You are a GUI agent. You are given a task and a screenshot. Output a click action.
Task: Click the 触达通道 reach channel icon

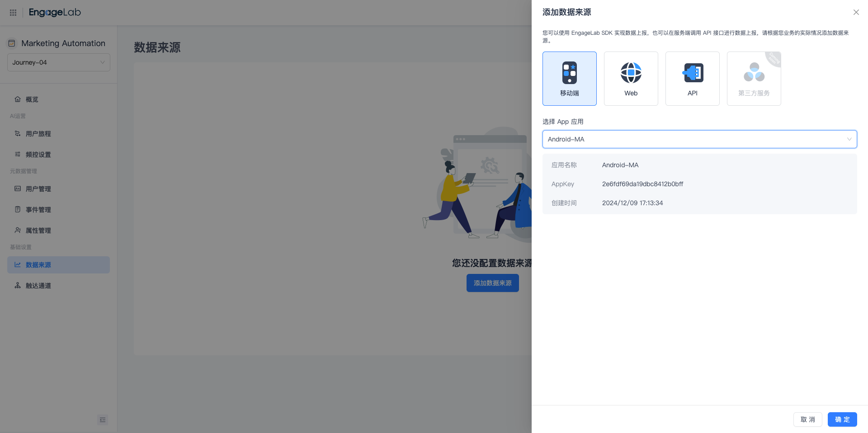pos(17,285)
